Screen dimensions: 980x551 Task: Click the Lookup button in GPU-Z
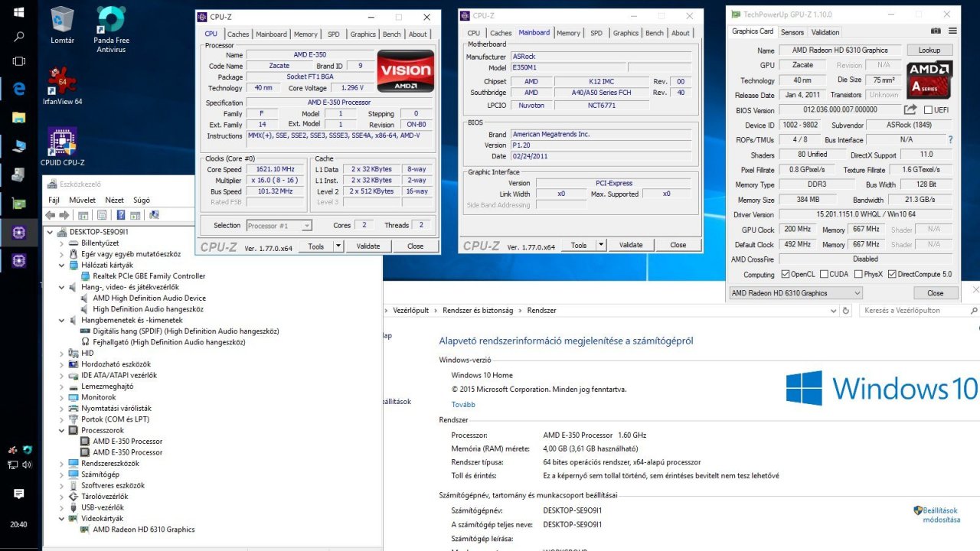pos(929,51)
